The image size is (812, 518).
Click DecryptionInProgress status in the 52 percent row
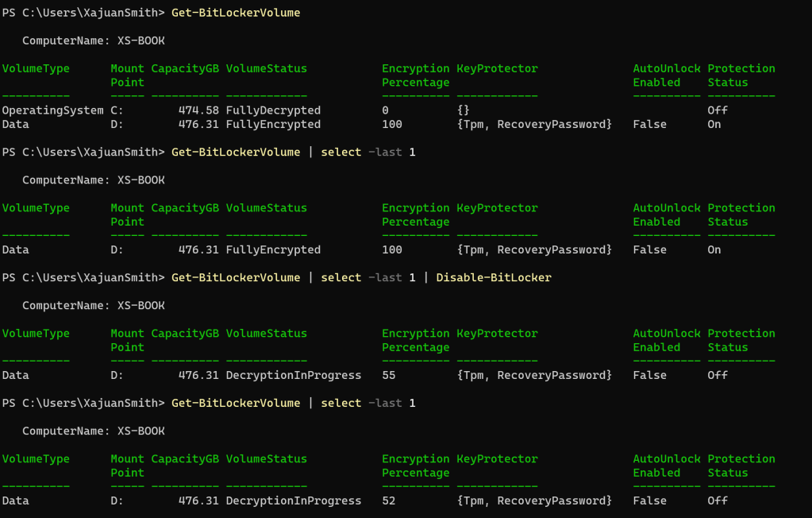click(x=293, y=501)
